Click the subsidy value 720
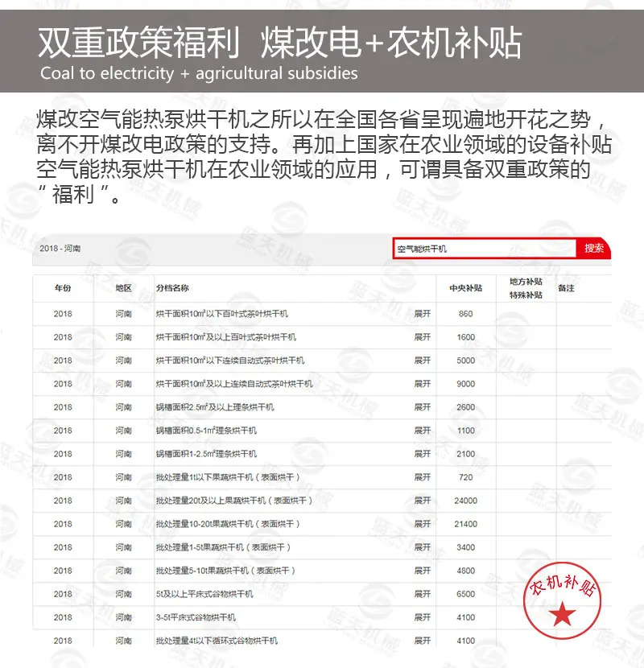Screen dimensions: 644x668 [x=466, y=477]
